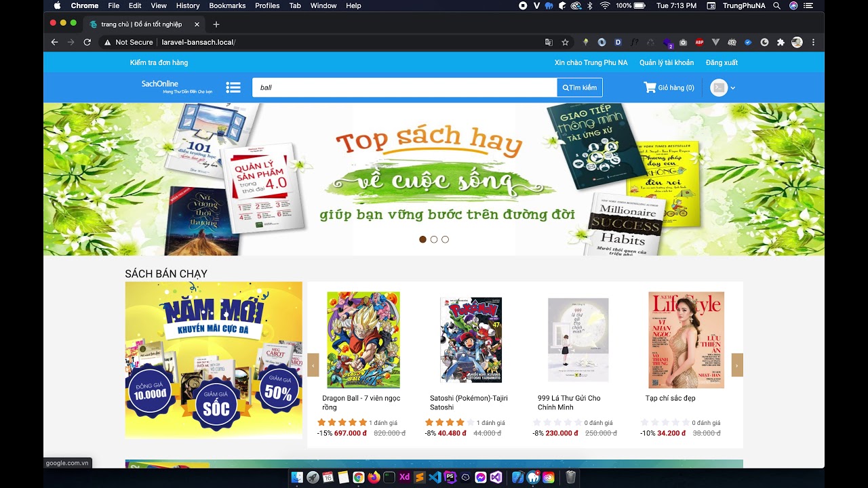Go back to previous page
Screen dimensions: 868x488
pyautogui.click(x=55, y=42)
